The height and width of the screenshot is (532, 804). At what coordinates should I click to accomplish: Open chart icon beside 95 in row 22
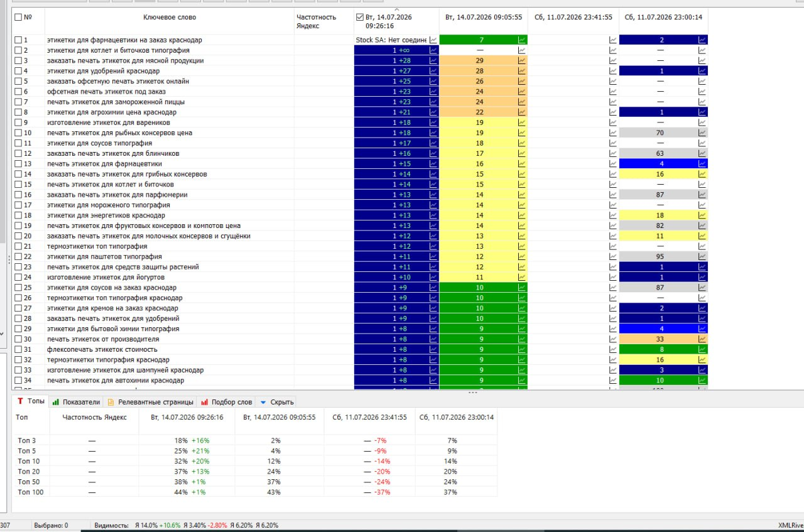tap(702, 256)
